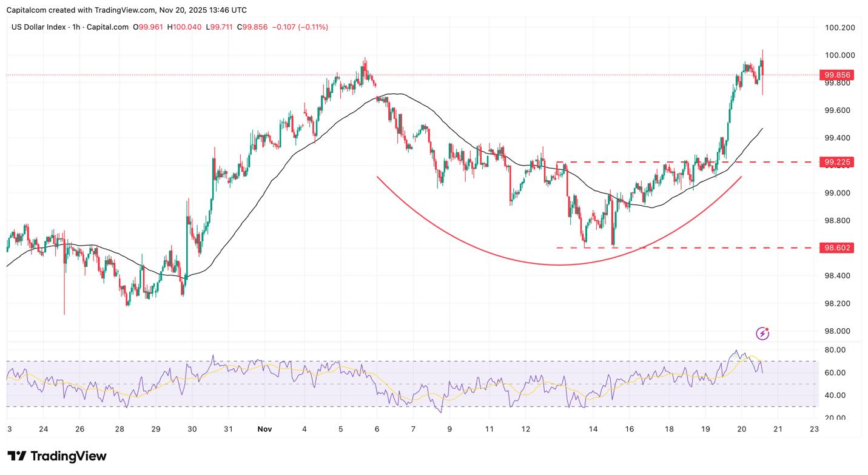The width and height of the screenshot is (868, 475).
Task: Click the TradingView logo at bottom left
Action: (x=57, y=456)
